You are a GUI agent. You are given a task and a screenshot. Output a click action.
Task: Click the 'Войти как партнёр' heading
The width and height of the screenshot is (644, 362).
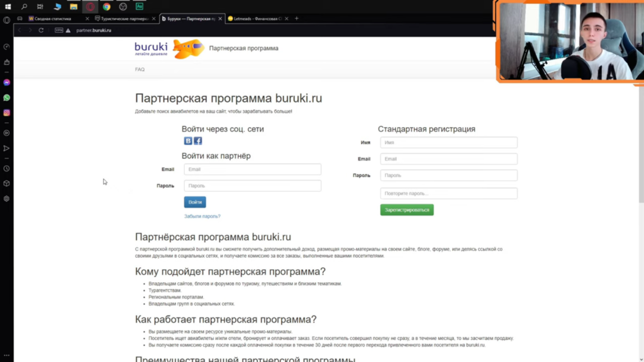[x=216, y=156]
